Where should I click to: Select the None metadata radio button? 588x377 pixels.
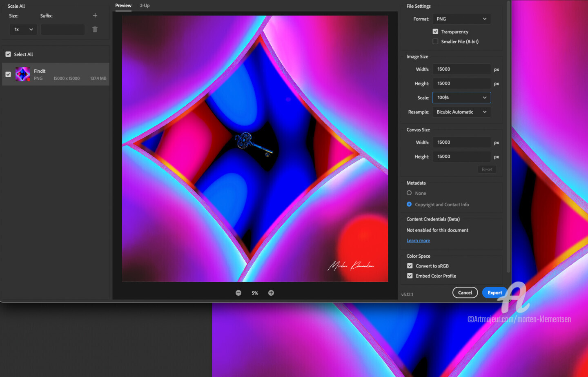[409, 193]
